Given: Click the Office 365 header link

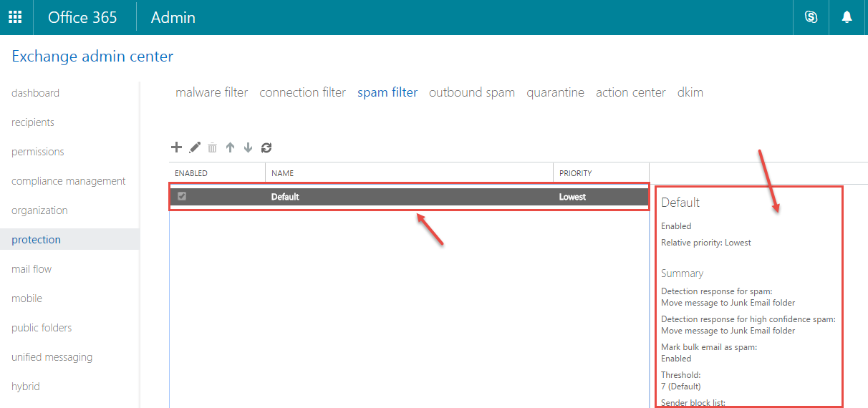Looking at the screenshot, I should point(82,17).
